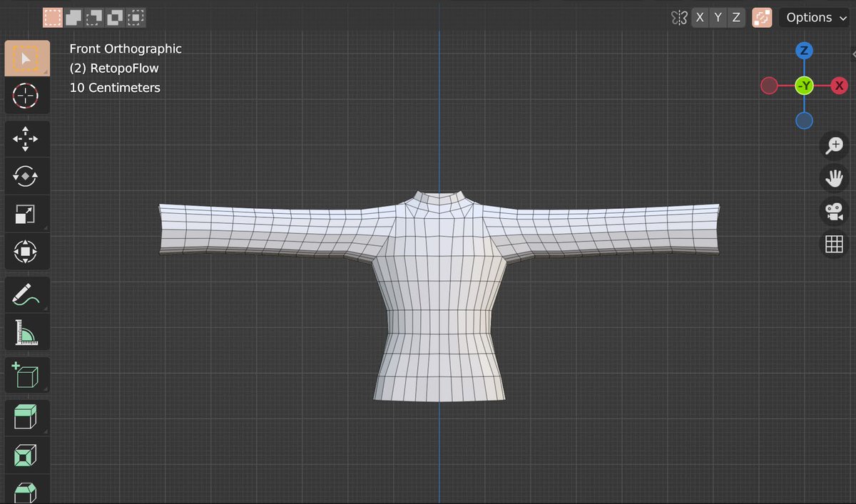Viewport: 856px width, 504px height.
Task: Select the Select Box tool
Action: pyautogui.click(x=27, y=58)
